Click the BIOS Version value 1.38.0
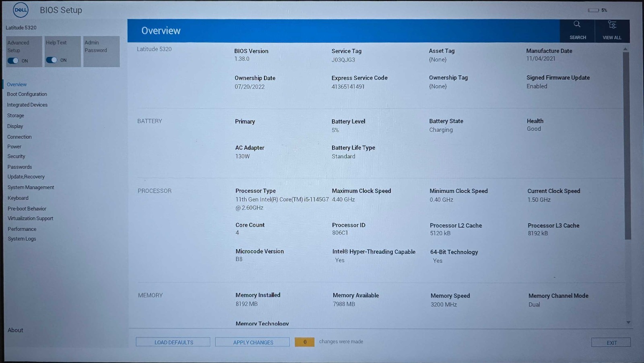Viewport: 644px width, 363px height. point(242,59)
